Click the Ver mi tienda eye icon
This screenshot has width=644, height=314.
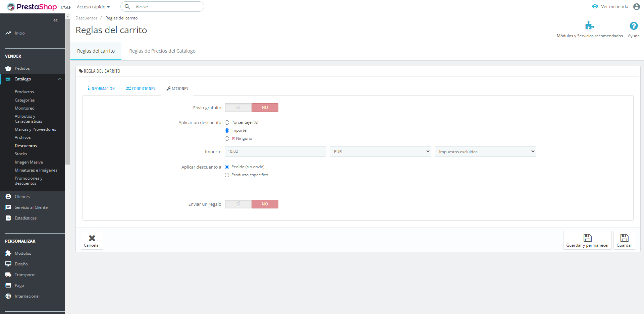[595, 7]
